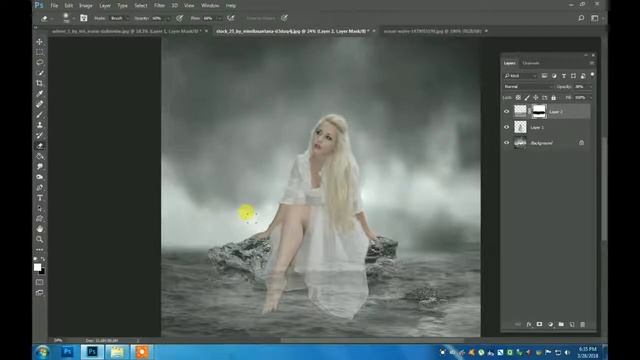Screen dimensions: 640x360
Task: Select the History Brush tool
Action: click(40, 136)
